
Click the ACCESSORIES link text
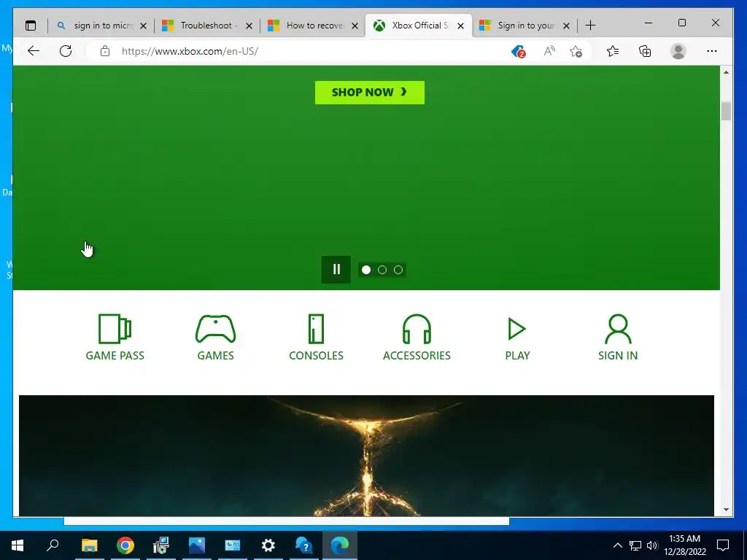(417, 356)
